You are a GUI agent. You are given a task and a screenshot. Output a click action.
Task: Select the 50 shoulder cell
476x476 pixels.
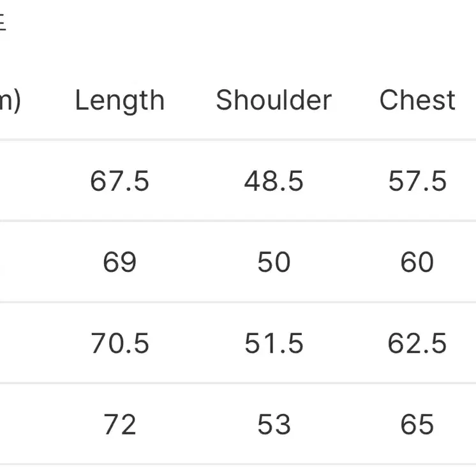click(274, 262)
